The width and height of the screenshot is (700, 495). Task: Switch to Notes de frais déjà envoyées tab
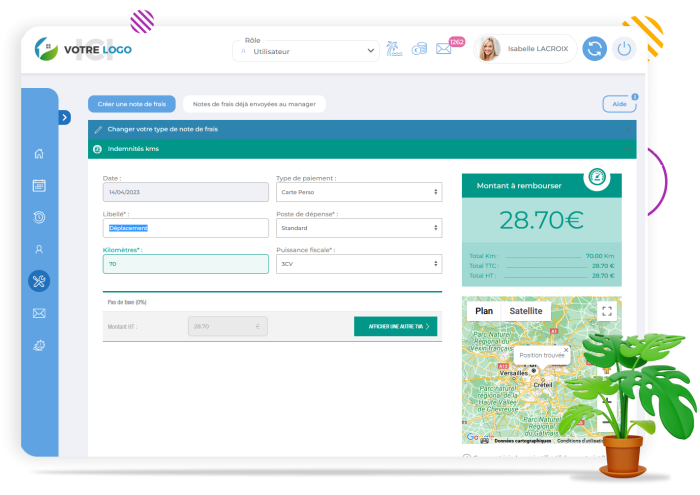(254, 103)
